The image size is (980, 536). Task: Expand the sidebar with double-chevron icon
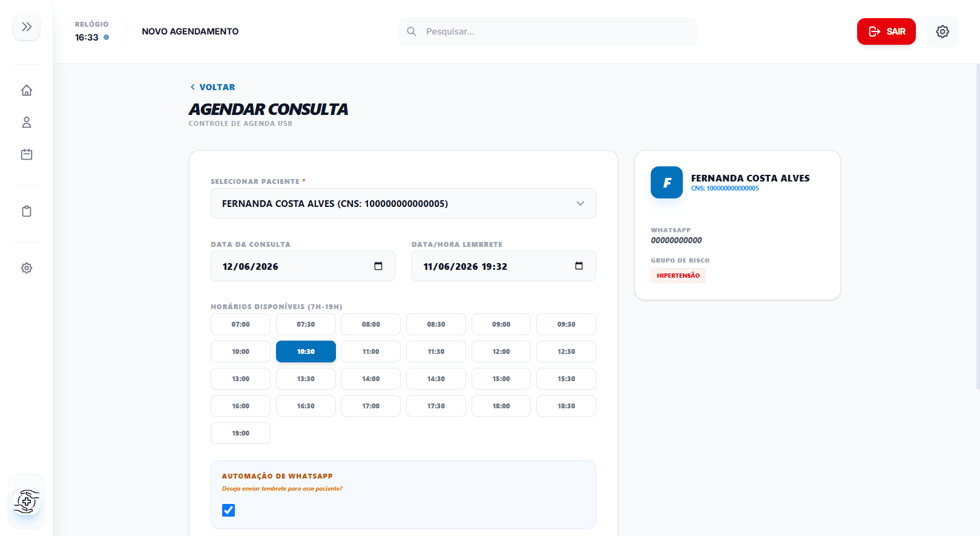click(x=27, y=27)
